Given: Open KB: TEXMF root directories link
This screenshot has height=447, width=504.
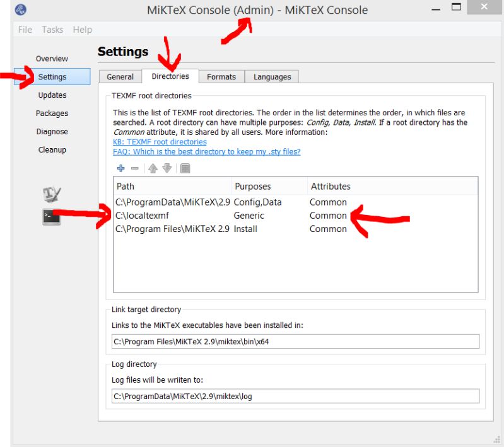Looking at the screenshot, I should (160, 142).
